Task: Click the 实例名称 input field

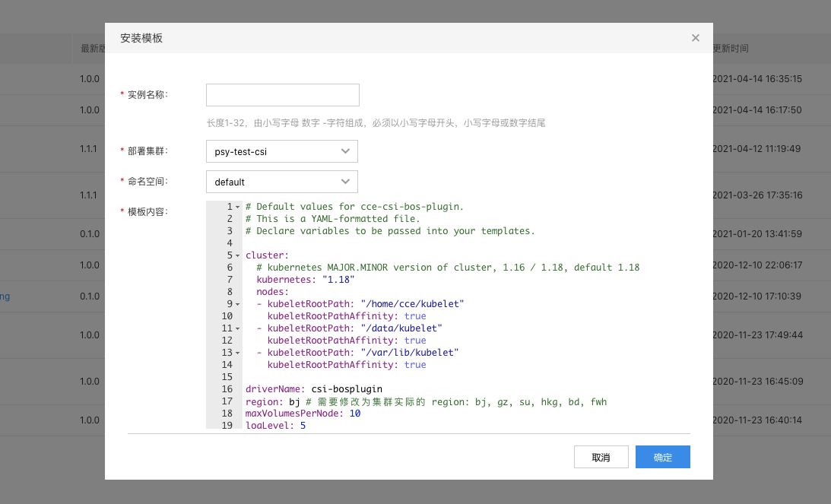Action: [x=282, y=95]
